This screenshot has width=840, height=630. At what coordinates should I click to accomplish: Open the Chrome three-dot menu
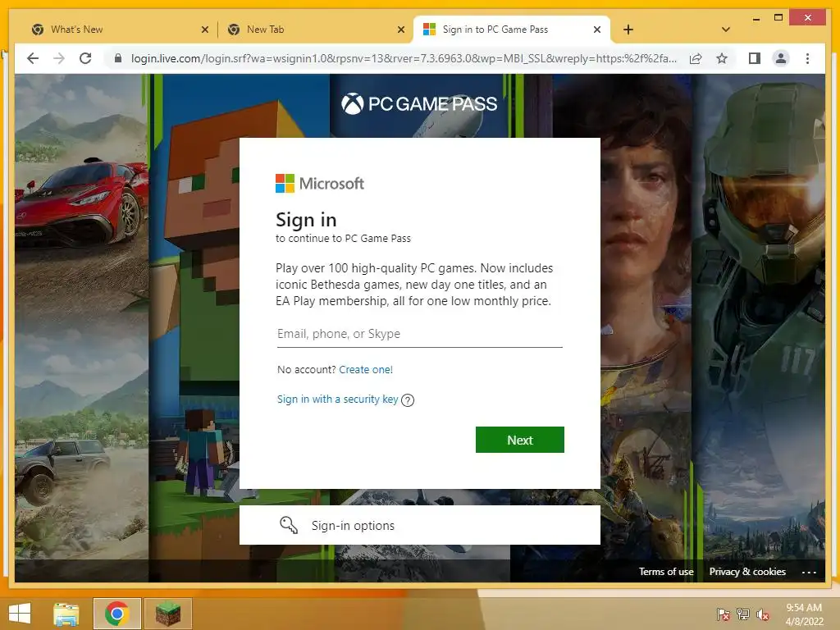tap(807, 58)
